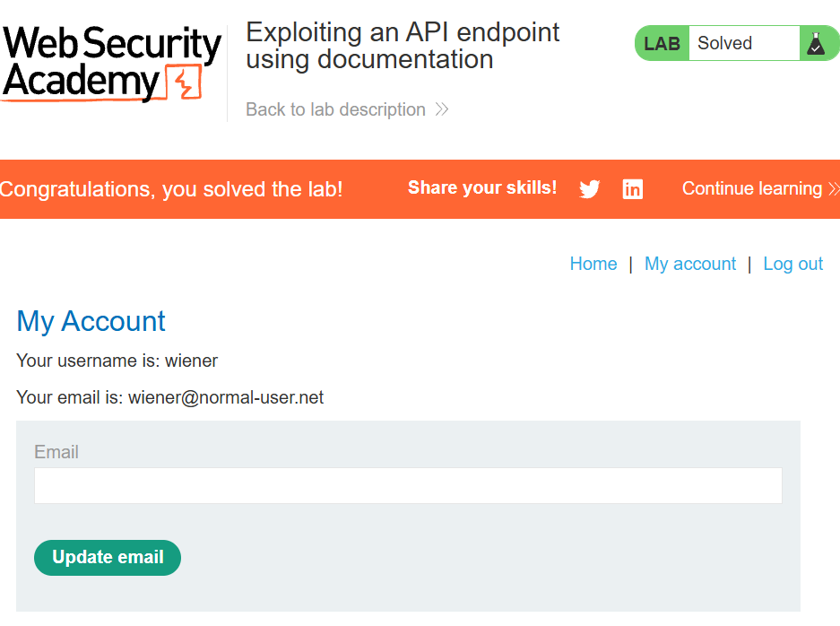
Task: Click the lab title heading text
Action: tap(403, 46)
